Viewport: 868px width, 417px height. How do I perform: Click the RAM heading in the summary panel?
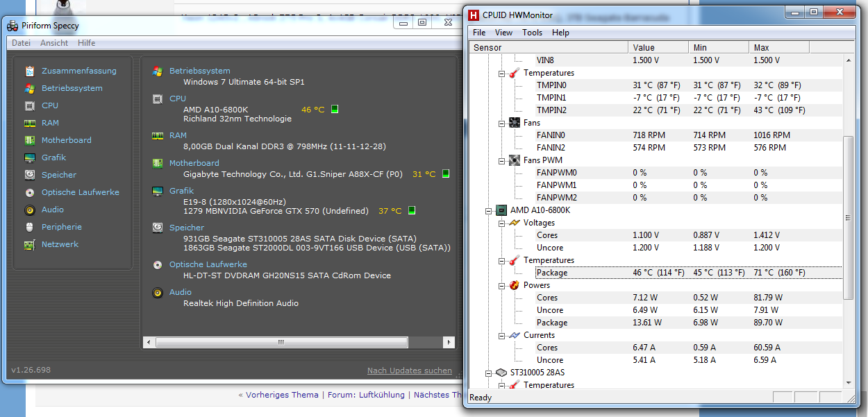178,135
